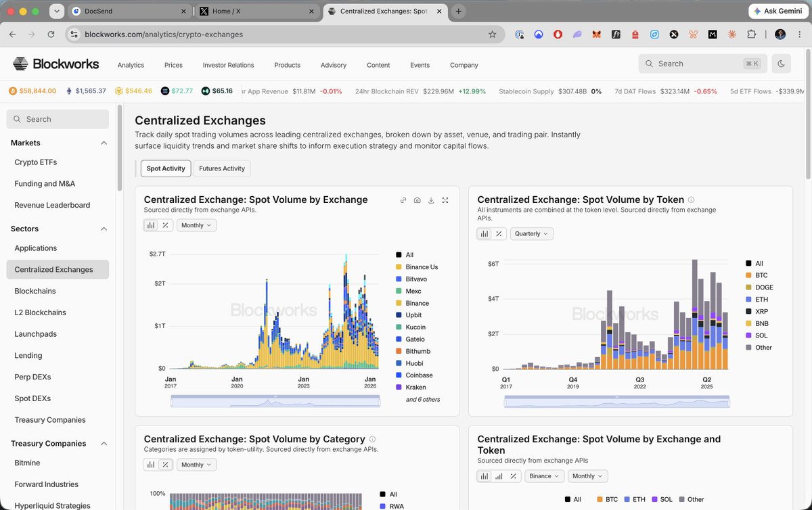Copy link icon on Spot Volume by Exchange chart

pos(403,200)
